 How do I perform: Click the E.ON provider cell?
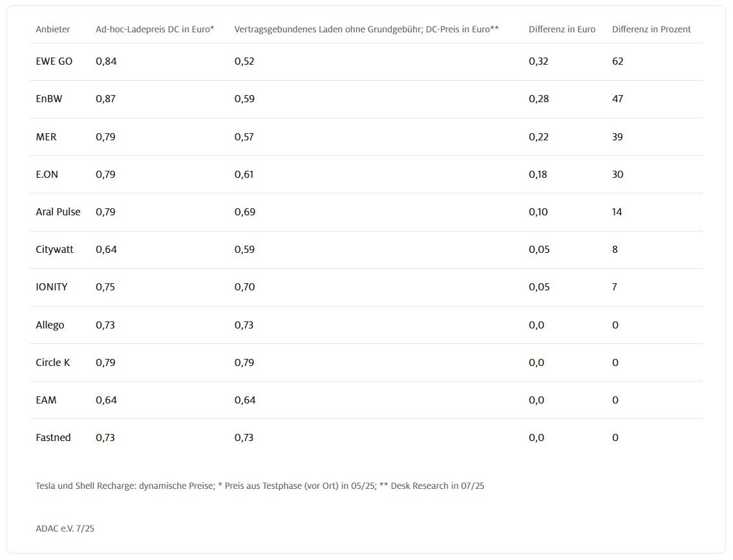coord(47,174)
